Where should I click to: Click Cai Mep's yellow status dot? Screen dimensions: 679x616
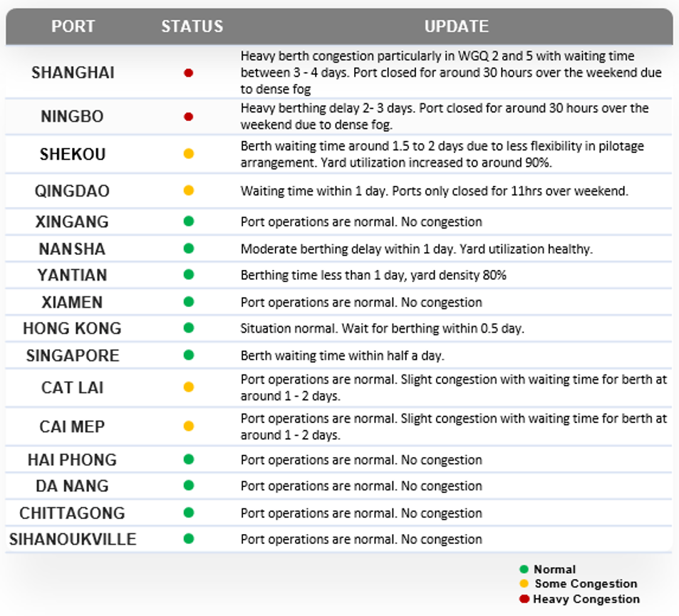coord(188,426)
